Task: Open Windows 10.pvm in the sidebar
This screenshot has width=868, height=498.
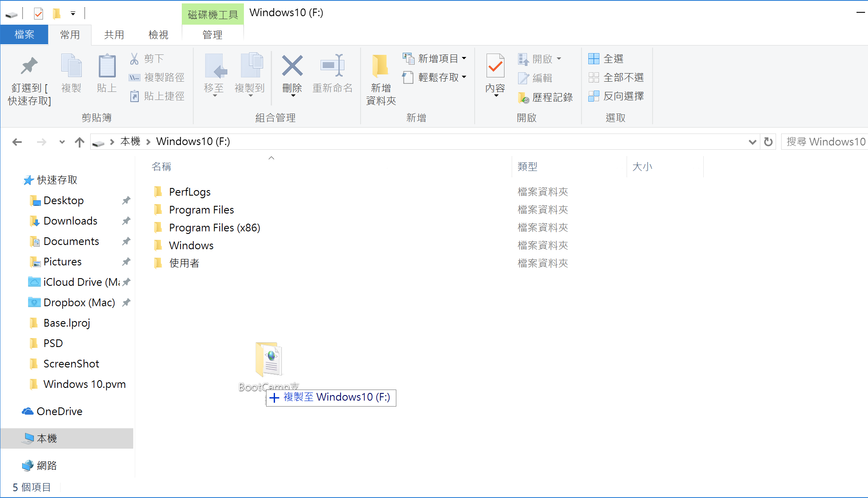Action: (x=84, y=384)
